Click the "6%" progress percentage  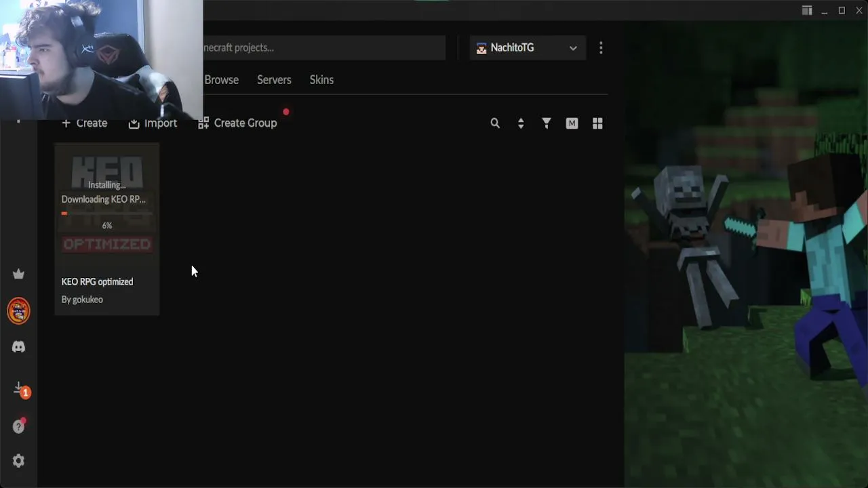[x=107, y=226]
